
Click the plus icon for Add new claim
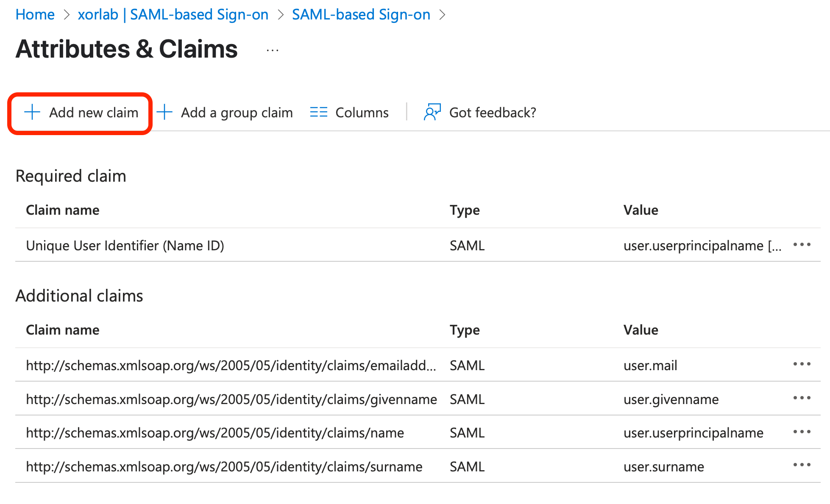[32, 112]
